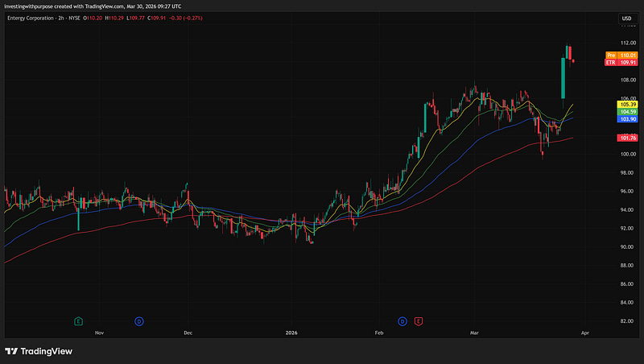Click the 2026 label on time axis
This screenshot has width=644, height=364.
[x=291, y=333]
